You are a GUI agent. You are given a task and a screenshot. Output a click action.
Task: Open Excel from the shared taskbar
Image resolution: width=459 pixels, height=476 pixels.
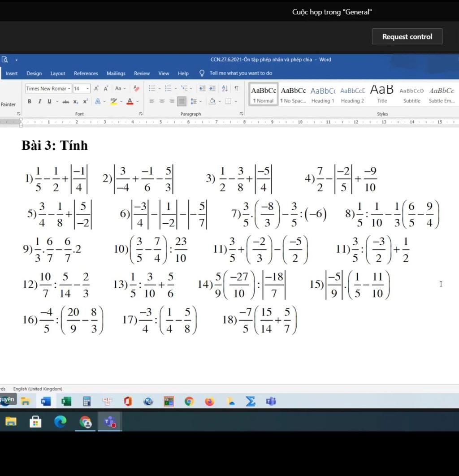point(66,401)
